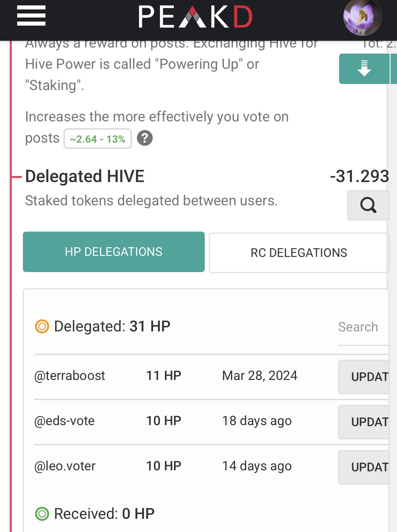Click the -31.293 delegated balance
The width and height of the screenshot is (397, 532).
pyautogui.click(x=360, y=176)
